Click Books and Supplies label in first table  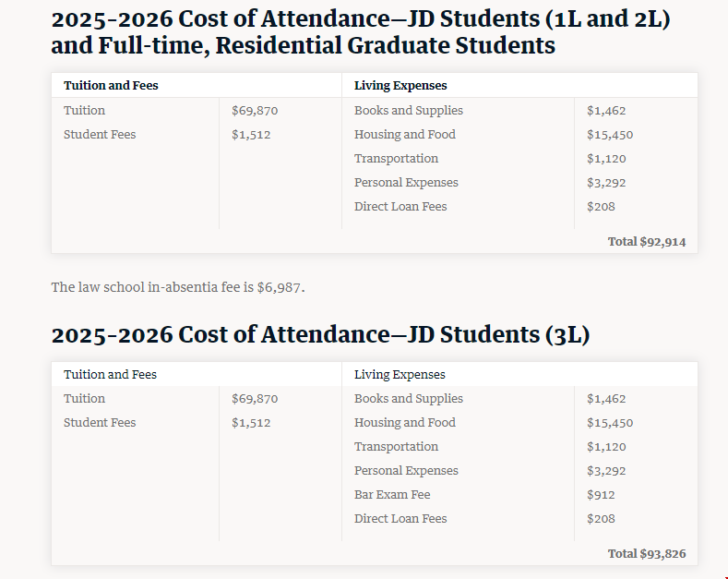point(409,111)
